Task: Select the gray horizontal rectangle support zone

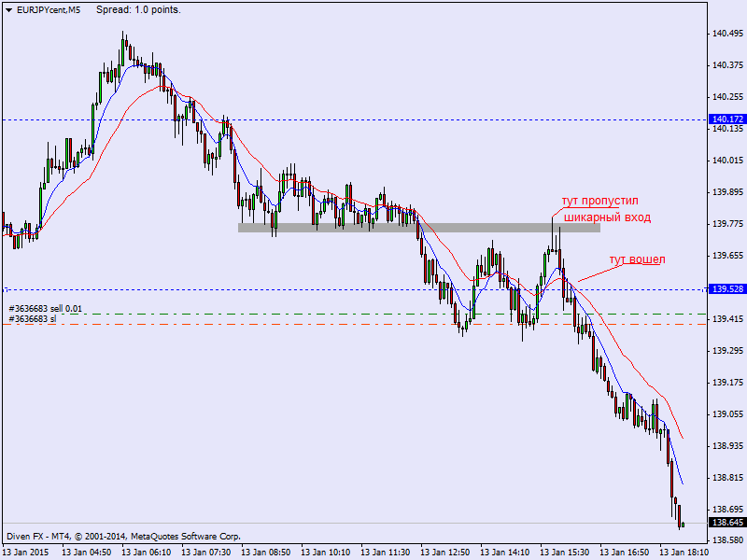Action: point(418,228)
